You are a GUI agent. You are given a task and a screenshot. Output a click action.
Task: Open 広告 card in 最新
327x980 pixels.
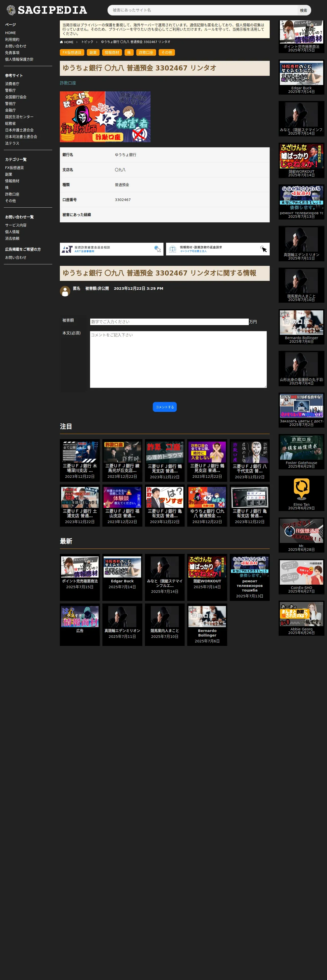[x=79, y=625]
